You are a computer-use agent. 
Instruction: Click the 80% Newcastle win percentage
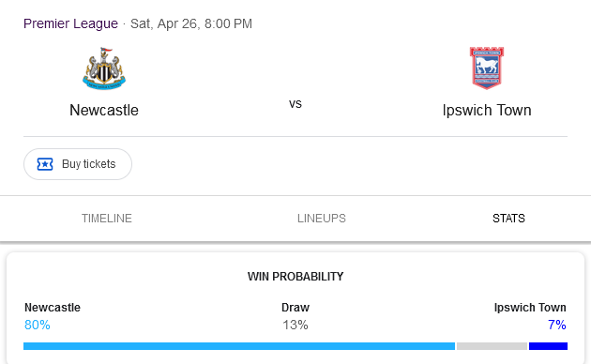tap(37, 325)
